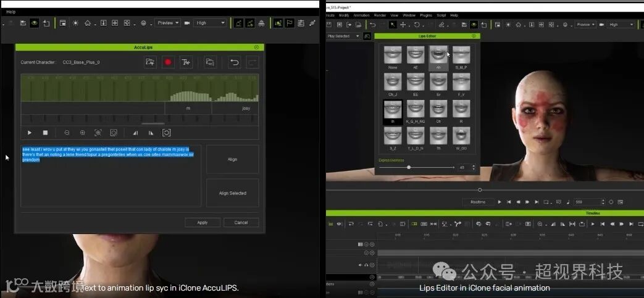This screenshot has width=644, height=298.
Task: Select the F_V viseme thumbnail
Action: pos(461,81)
